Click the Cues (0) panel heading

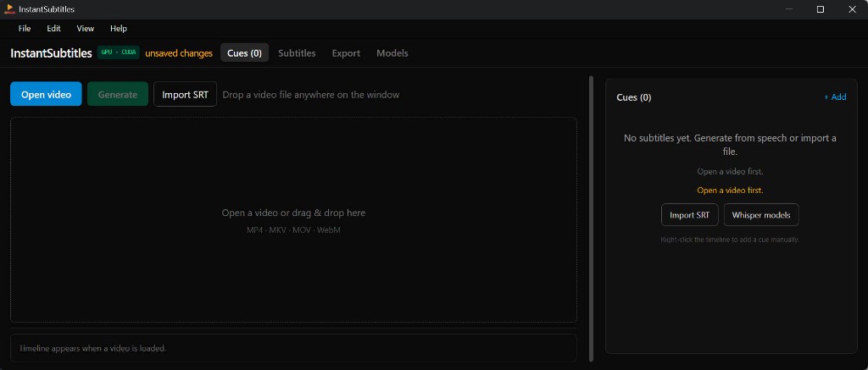point(633,97)
